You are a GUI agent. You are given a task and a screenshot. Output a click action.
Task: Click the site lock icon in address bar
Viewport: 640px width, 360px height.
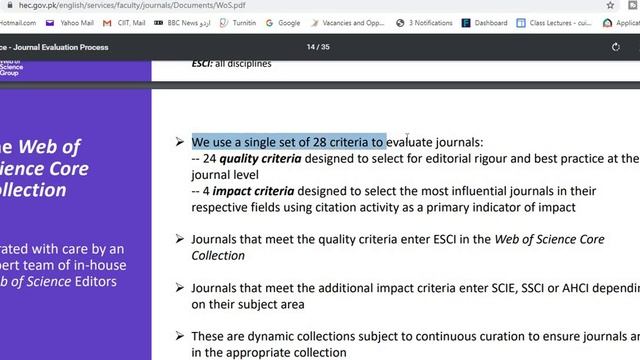[9, 5]
